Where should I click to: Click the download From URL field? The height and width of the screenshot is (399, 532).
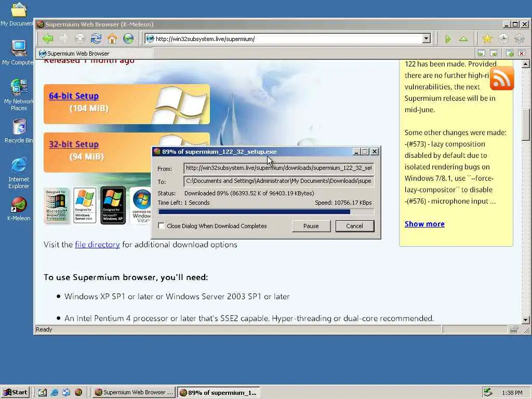click(x=279, y=168)
